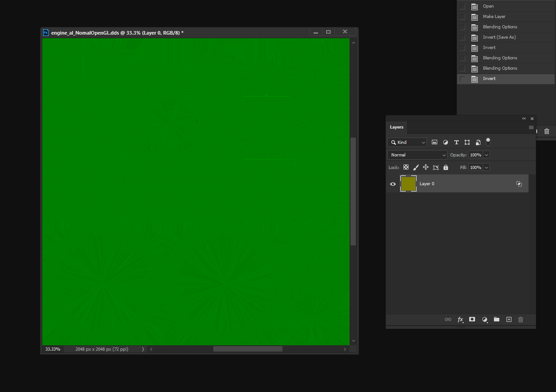Image resolution: width=556 pixels, height=392 pixels.
Task: Lock transparent pixels icon
Action: tap(406, 167)
